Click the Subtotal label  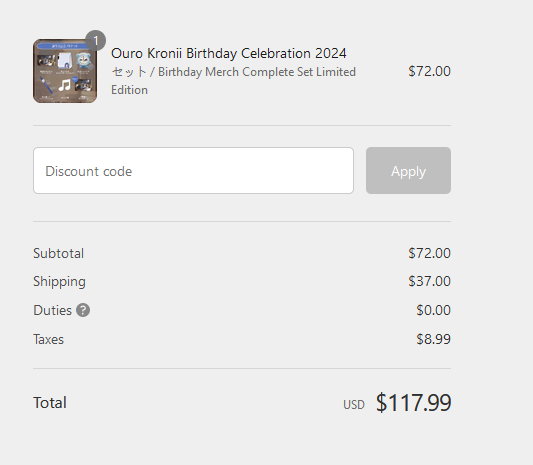(x=58, y=253)
